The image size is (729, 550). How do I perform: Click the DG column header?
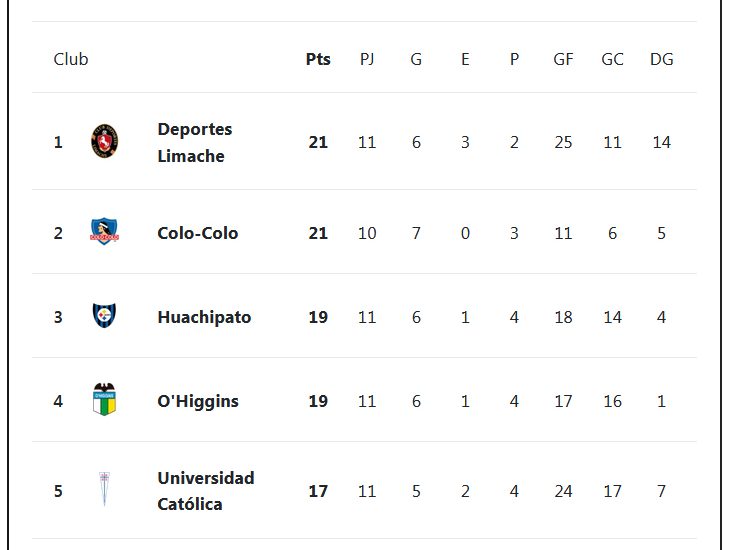point(661,59)
